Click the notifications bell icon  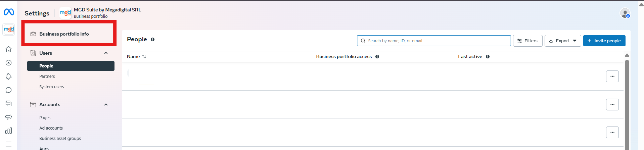coord(9,77)
